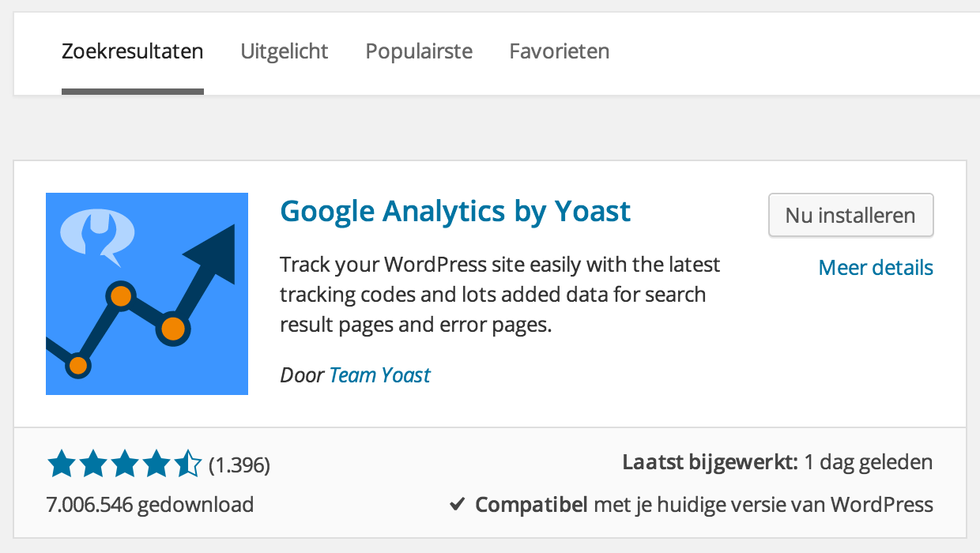Click the half-filled fifth star
Screen dimensions: 980x553
[188, 465]
